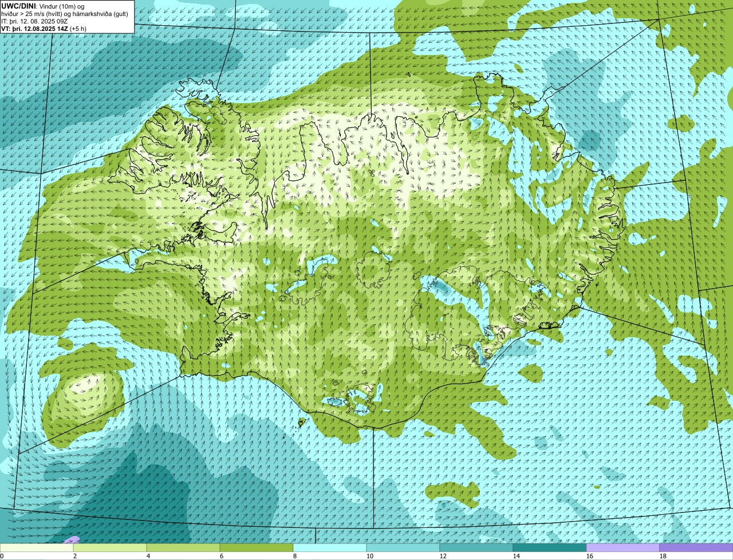Pick the pale cyan 8–10 m/s legend swatch
Image resolution: width=733 pixels, height=560 pixels.
330,548
